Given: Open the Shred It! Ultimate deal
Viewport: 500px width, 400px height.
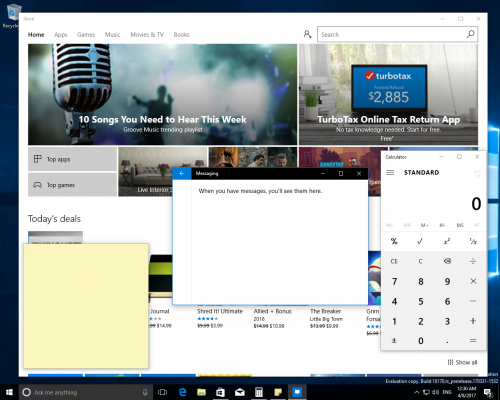Looking at the screenshot, I should [x=220, y=318].
